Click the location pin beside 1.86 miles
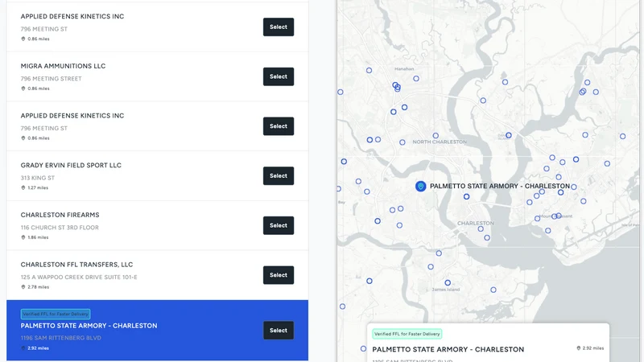 (23, 237)
